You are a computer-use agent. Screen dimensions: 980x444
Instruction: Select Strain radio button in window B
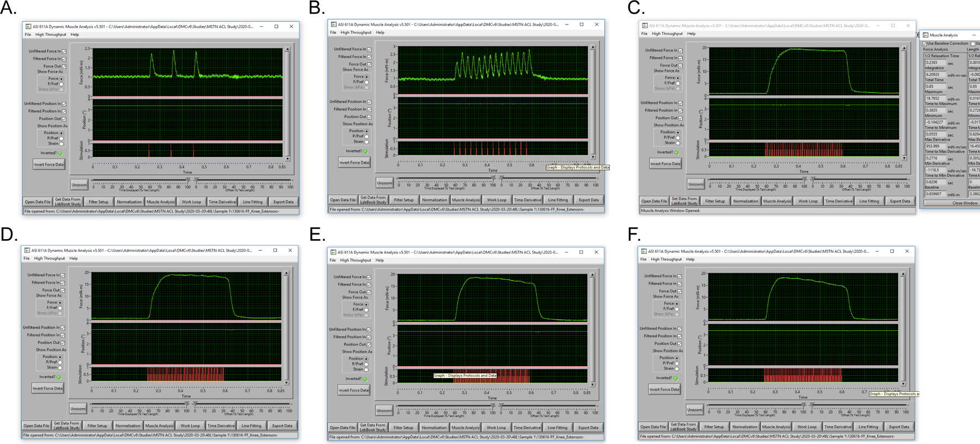coord(367,142)
